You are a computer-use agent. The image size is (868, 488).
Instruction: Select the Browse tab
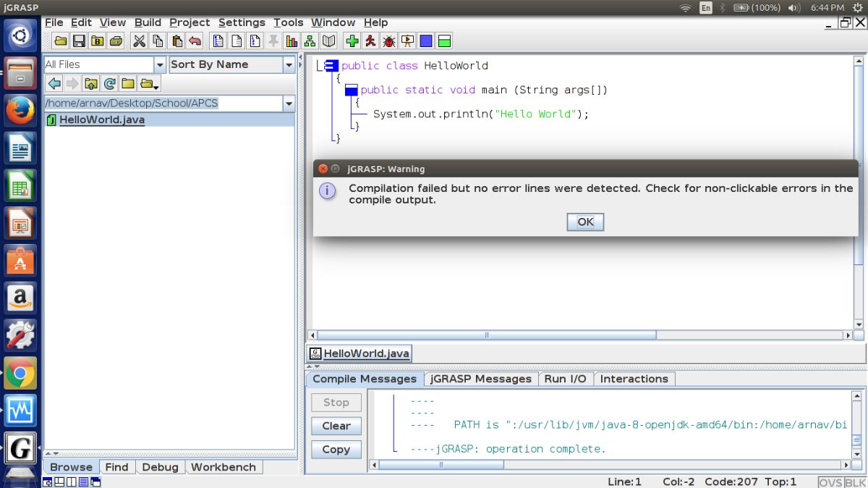tap(71, 467)
